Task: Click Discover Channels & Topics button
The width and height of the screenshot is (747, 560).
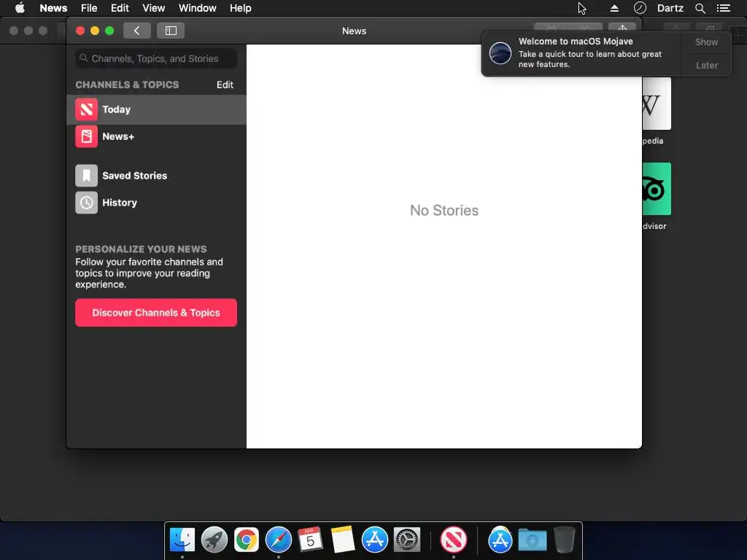Action: point(156,313)
